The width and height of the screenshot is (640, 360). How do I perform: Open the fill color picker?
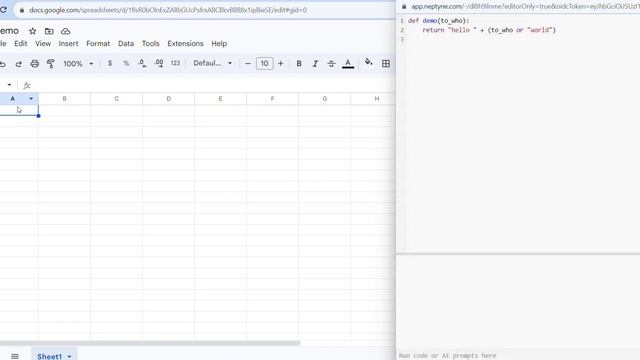(x=369, y=62)
